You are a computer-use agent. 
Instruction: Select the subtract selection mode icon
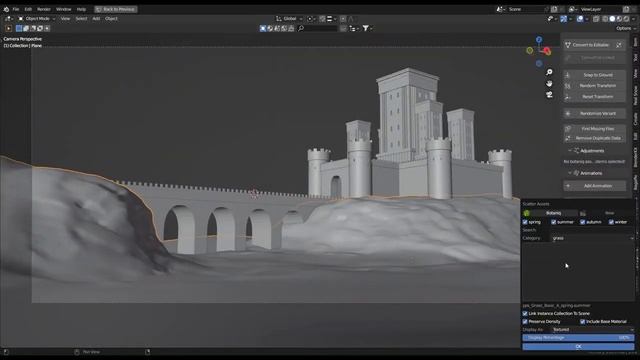(33, 29)
